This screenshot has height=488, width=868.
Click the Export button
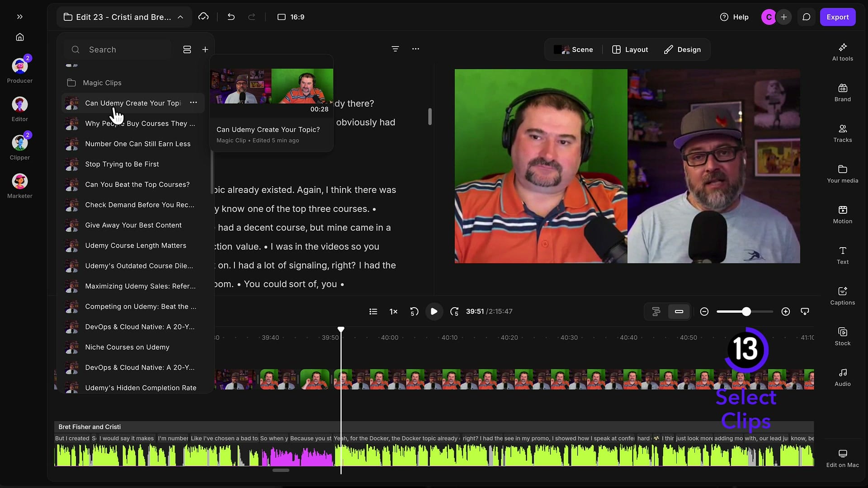point(837,17)
